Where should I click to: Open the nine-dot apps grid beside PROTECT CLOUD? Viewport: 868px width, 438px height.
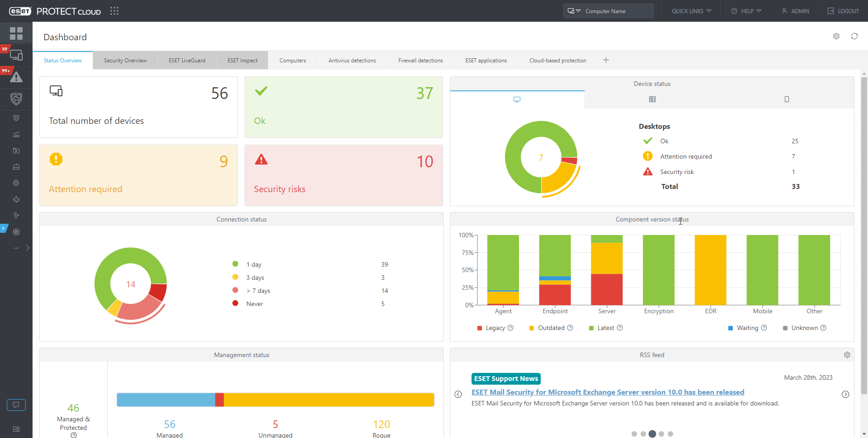pyautogui.click(x=114, y=11)
